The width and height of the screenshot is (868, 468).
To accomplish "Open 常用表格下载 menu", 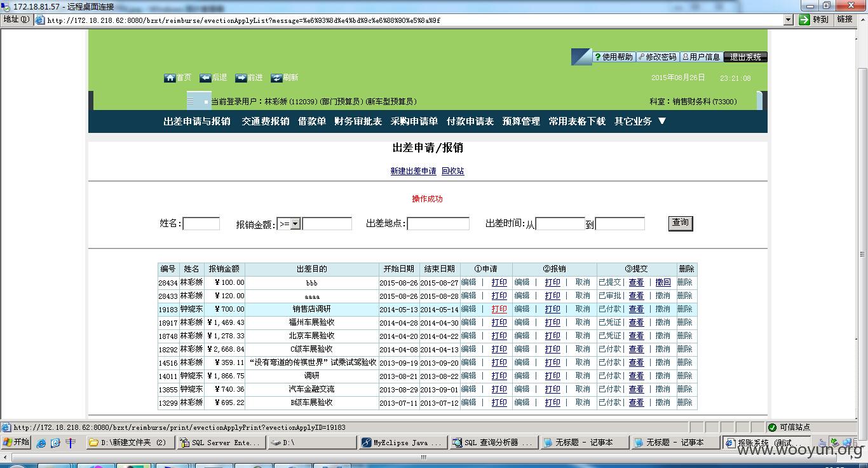I will coord(577,121).
